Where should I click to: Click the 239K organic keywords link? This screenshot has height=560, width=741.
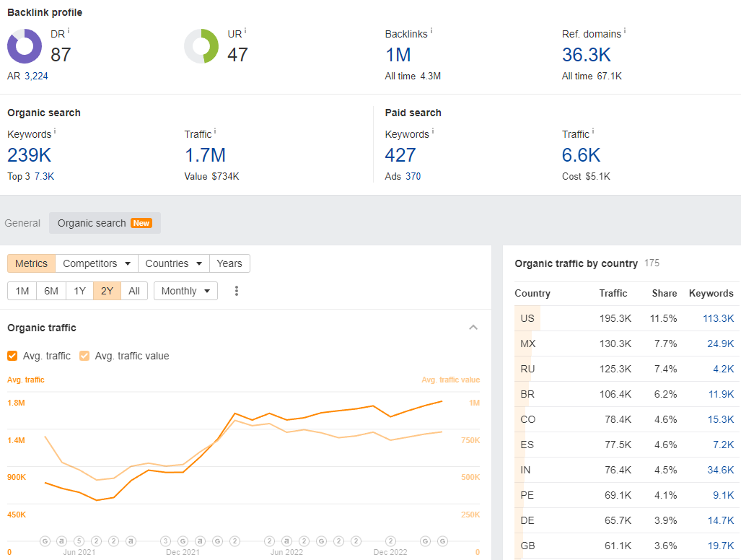click(29, 154)
